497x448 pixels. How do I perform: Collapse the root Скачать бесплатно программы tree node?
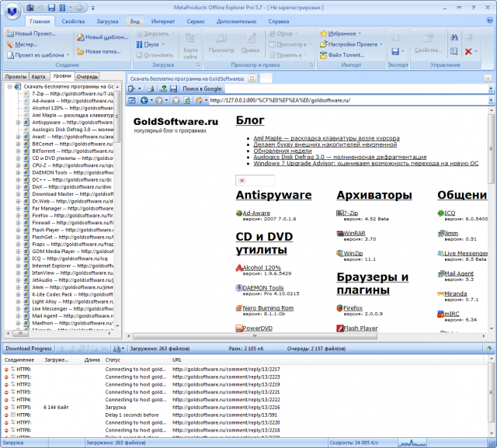[9, 86]
